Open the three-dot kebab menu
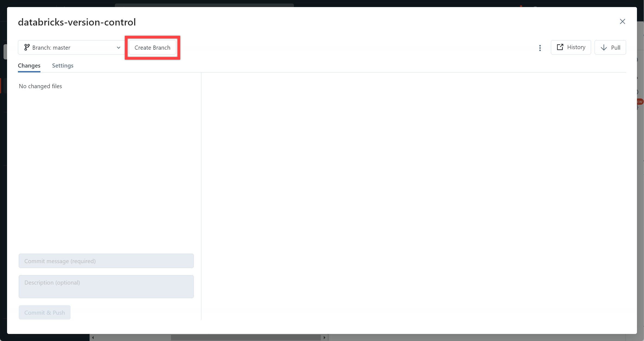This screenshot has height=341, width=644. tap(540, 48)
